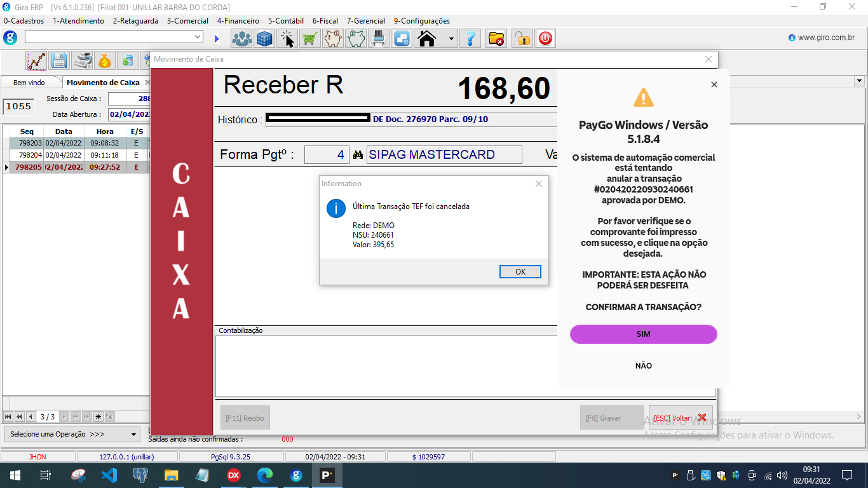Viewport: 868px width, 488px height.
Task: Click the green dollar bills calculator icon
Action: 128,61
